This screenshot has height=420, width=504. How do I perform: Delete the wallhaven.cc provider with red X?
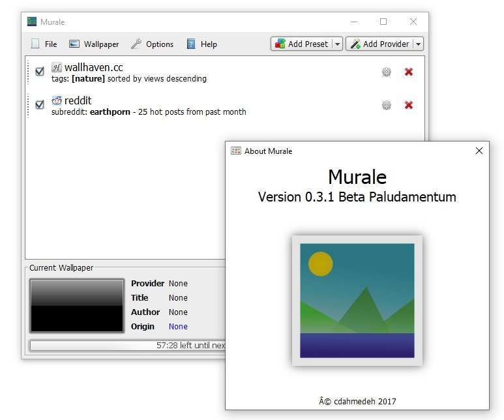[409, 72]
